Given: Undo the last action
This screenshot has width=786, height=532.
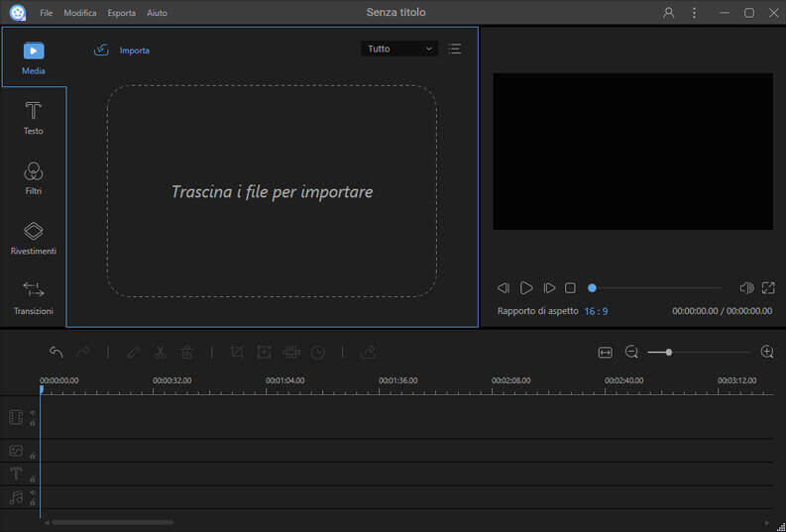Looking at the screenshot, I should (56, 353).
